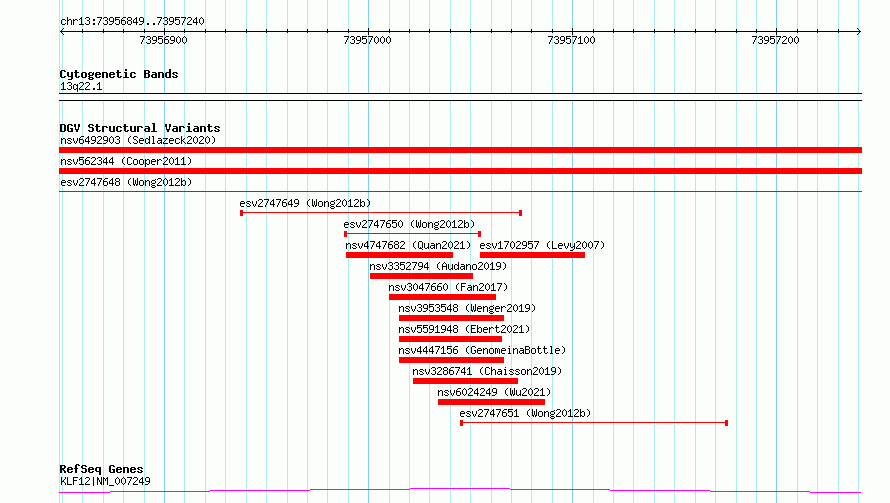The image size is (890, 503).
Task: Select the red bar under esv1702957
Action: click(x=532, y=255)
